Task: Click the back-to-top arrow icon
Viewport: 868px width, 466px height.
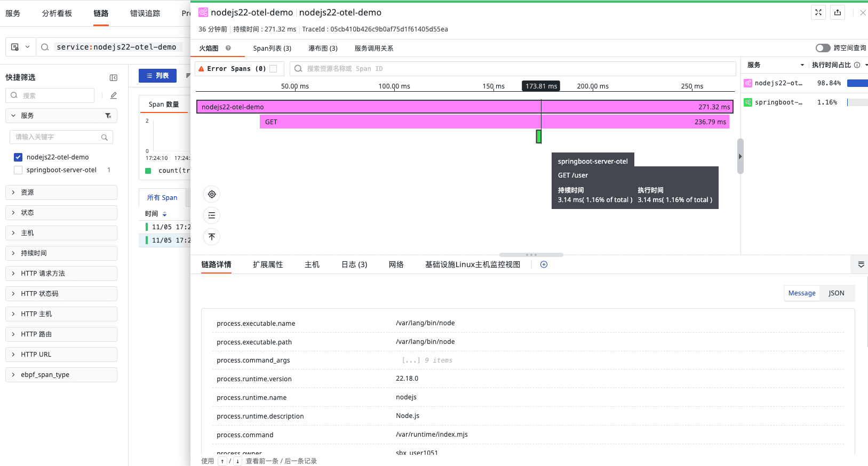Action: (212, 237)
